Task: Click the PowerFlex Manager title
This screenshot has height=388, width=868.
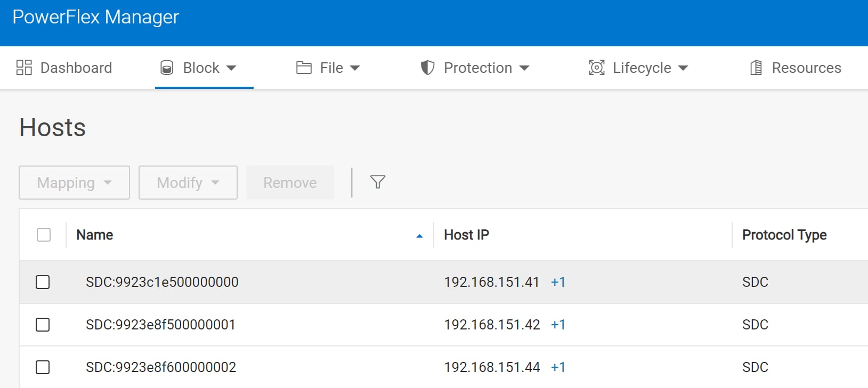Action: click(x=95, y=17)
